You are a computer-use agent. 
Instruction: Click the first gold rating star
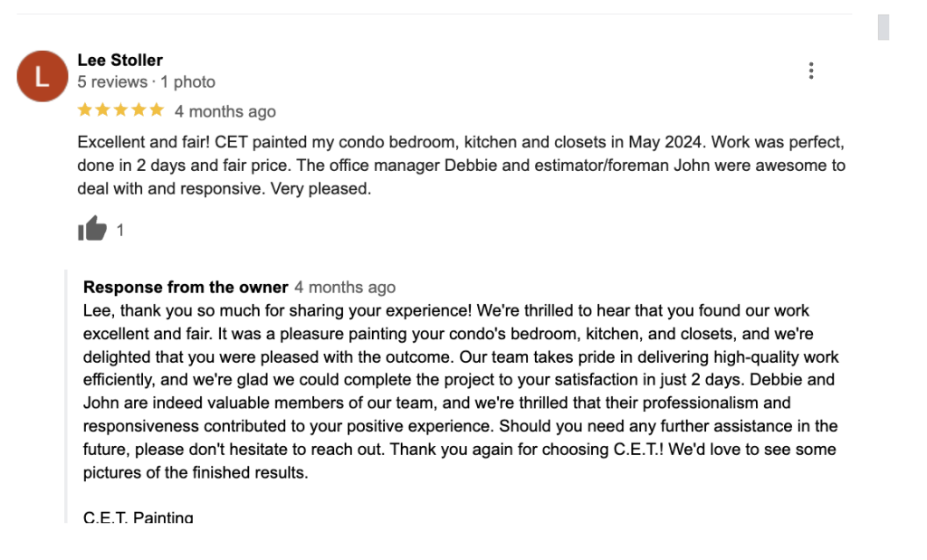tap(85, 110)
